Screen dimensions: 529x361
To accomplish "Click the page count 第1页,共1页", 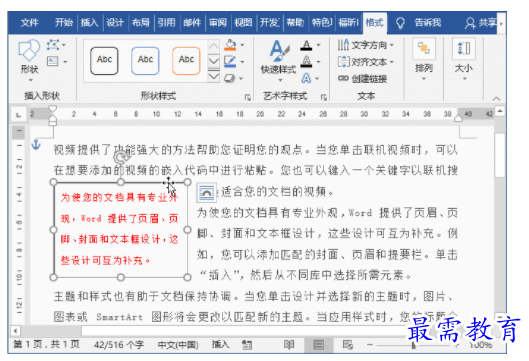I will click(x=46, y=344).
